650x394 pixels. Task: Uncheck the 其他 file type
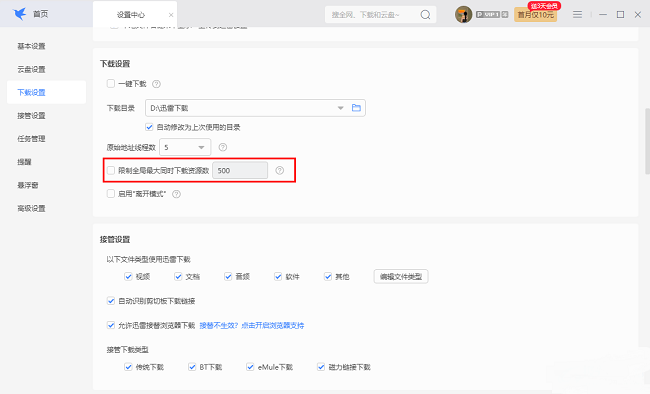click(x=328, y=276)
